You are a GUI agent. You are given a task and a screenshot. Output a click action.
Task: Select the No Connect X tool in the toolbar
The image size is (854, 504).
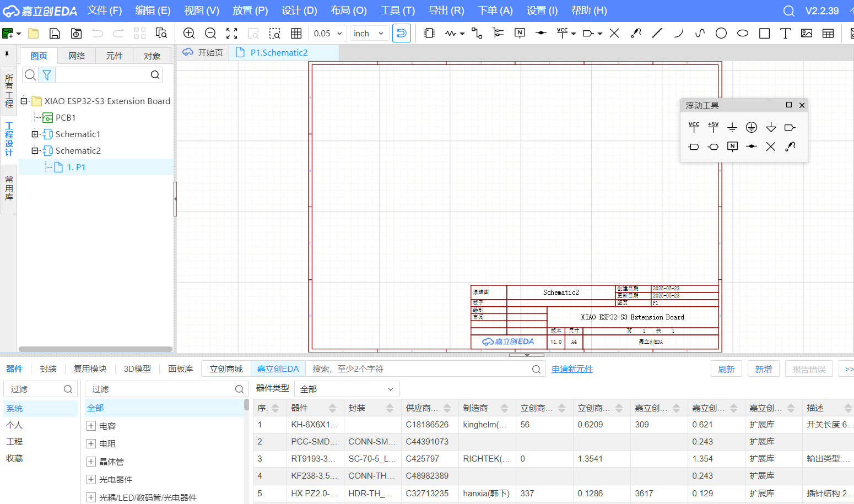pyautogui.click(x=614, y=33)
